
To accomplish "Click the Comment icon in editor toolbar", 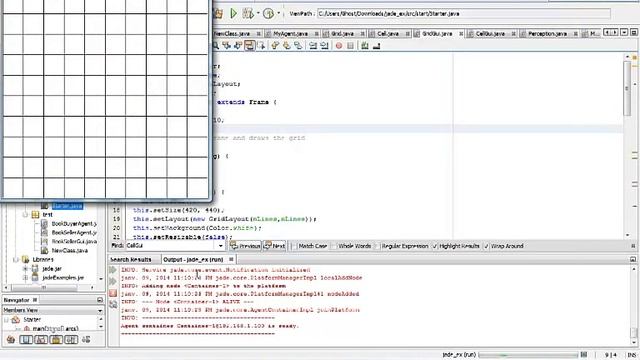I will pos(365,46).
